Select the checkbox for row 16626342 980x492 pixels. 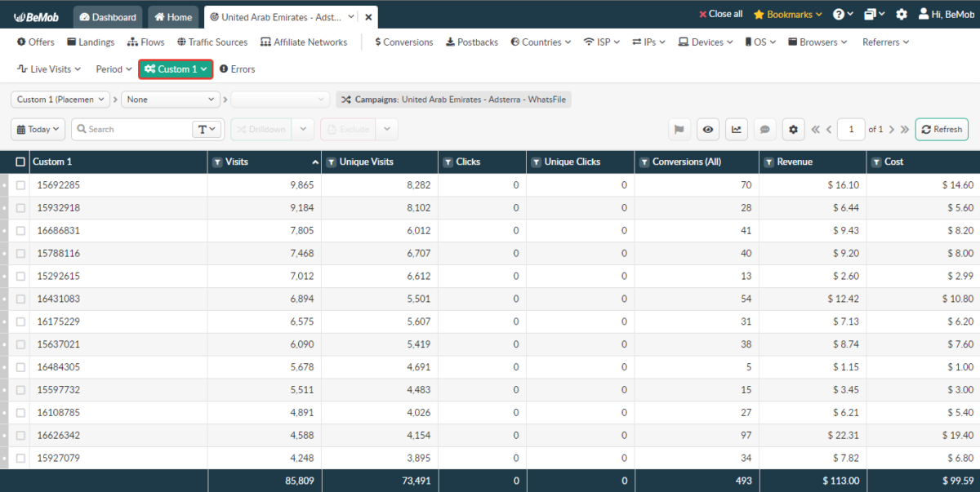(x=21, y=436)
